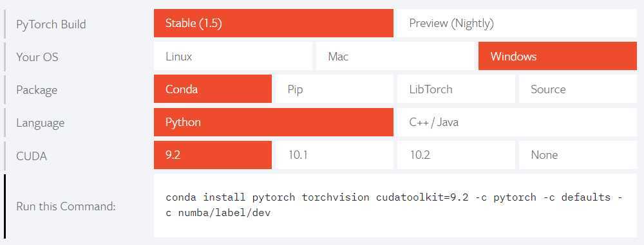
Task: Select the Stable (1.5) build option
Action: 274,23
